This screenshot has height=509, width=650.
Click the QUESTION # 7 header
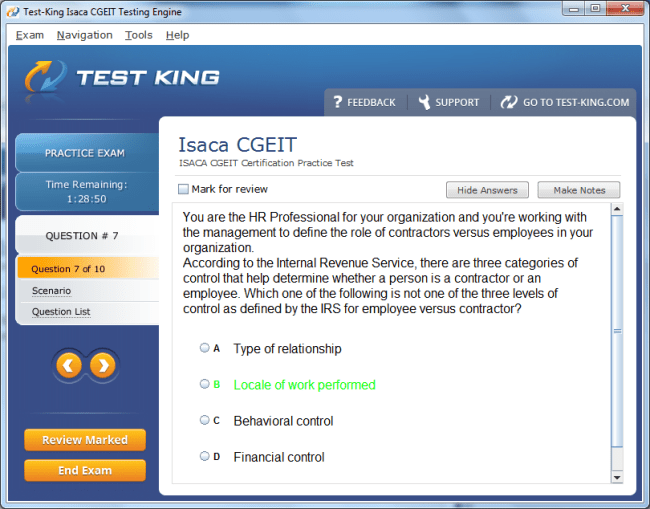click(x=87, y=235)
